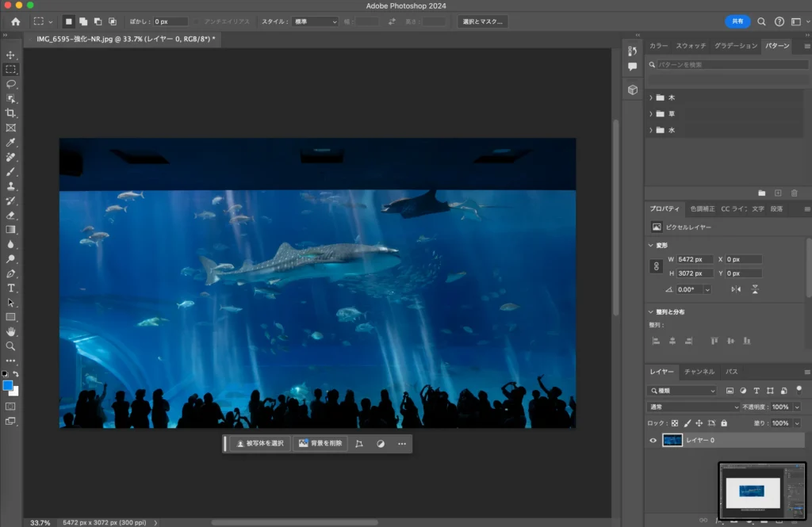Screen dimensions: 812x527
Task: Select the Eraser tool
Action: [x=11, y=215]
